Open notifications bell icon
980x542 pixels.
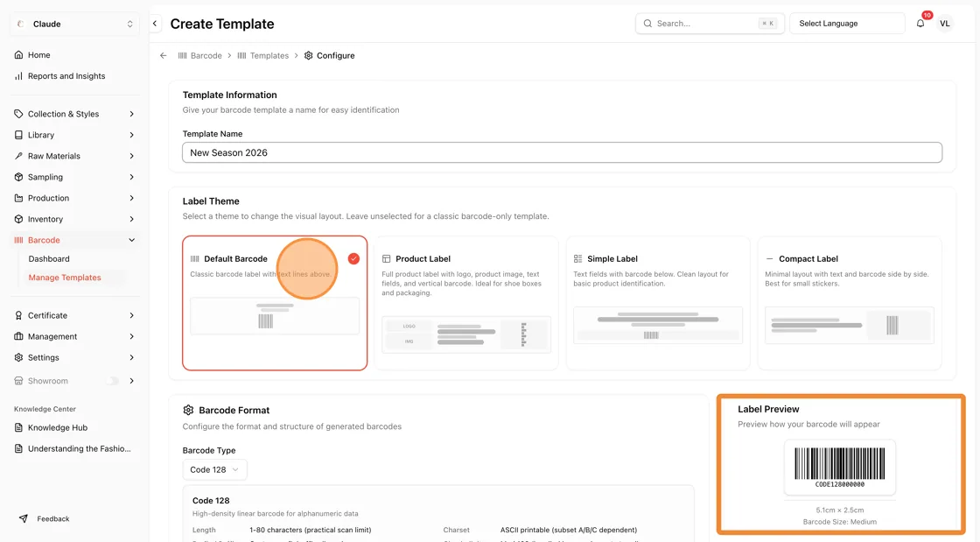click(920, 23)
